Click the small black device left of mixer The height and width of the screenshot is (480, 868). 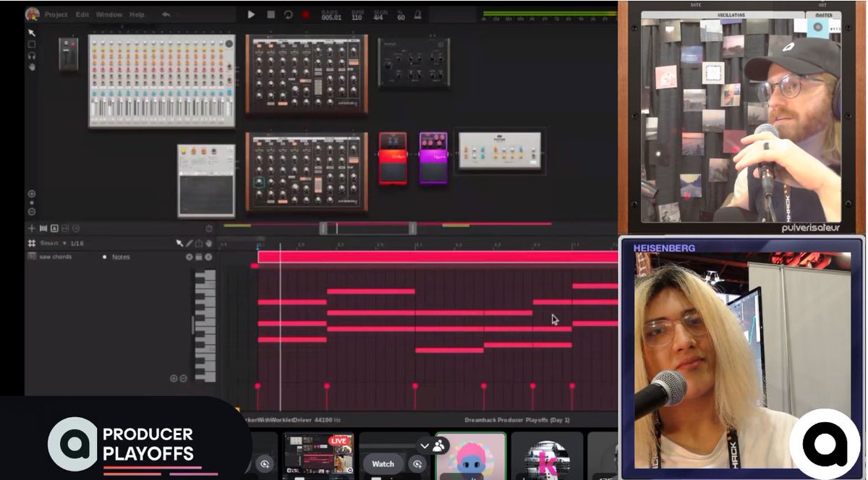69,55
